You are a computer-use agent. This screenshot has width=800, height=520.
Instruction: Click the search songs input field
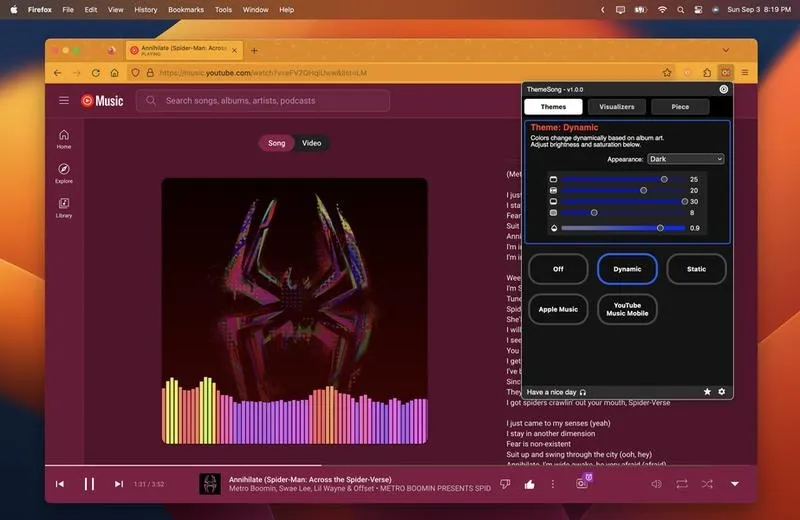click(263, 101)
